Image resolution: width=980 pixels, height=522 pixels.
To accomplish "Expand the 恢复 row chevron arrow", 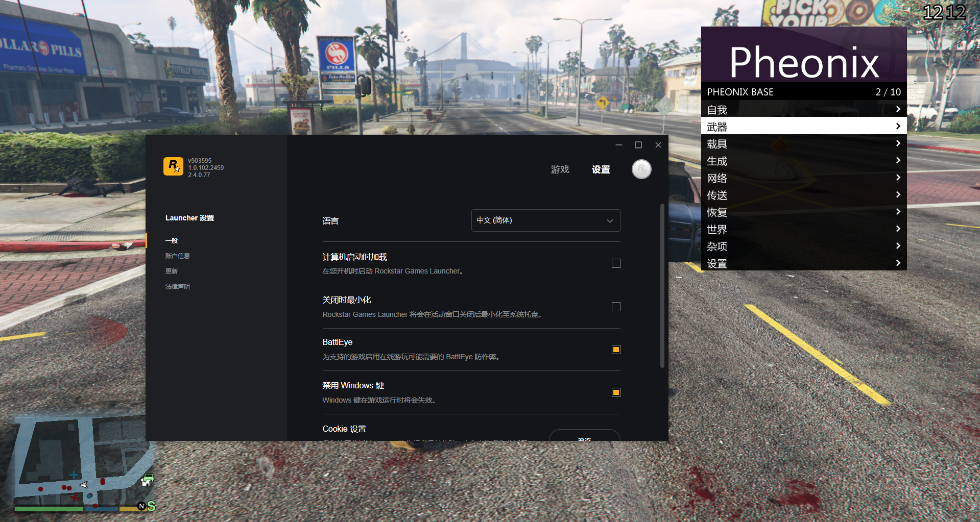I will (x=898, y=212).
